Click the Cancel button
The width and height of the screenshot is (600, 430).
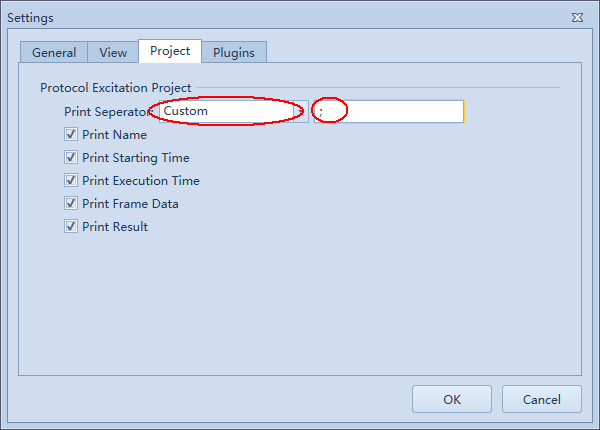(x=542, y=399)
